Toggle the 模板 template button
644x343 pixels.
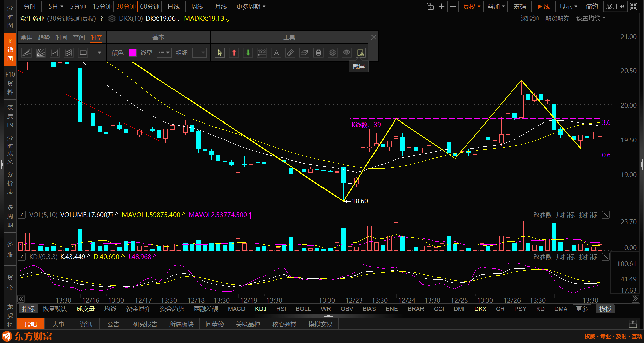point(605,309)
